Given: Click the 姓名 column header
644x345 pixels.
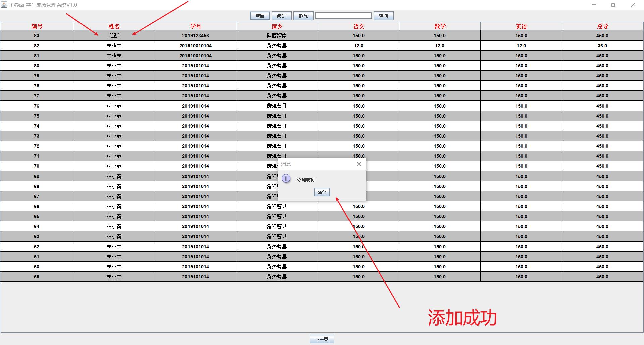Looking at the screenshot, I should [114, 26].
